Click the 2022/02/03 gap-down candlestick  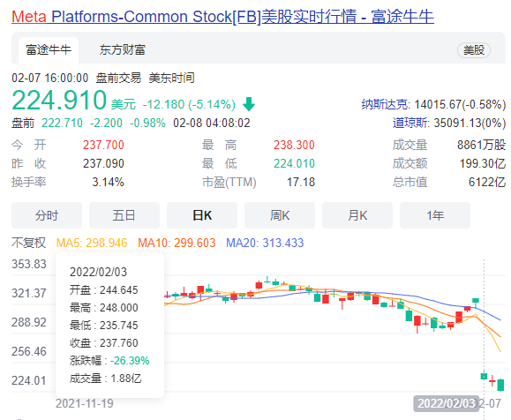tap(484, 377)
